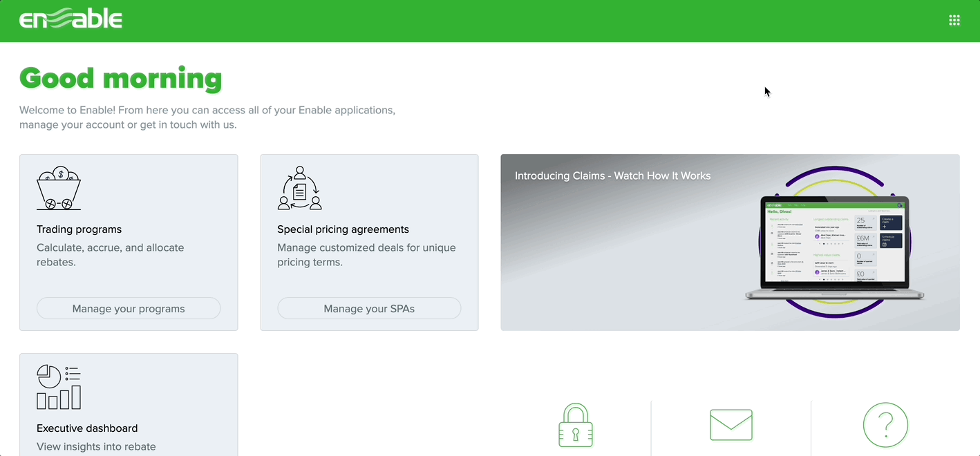Click the Special pricing agreements people icon
980x456 pixels.
[x=300, y=188]
